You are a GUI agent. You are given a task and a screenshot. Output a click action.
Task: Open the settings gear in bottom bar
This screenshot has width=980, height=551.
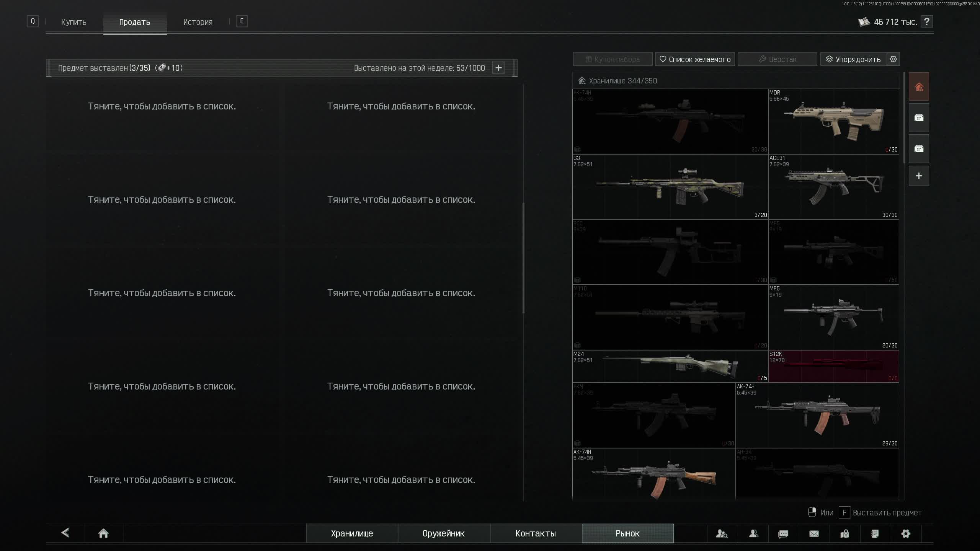point(906,533)
